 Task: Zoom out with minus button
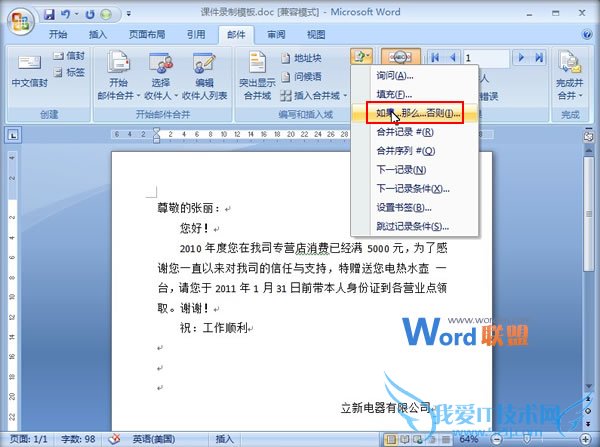click(x=496, y=439)
